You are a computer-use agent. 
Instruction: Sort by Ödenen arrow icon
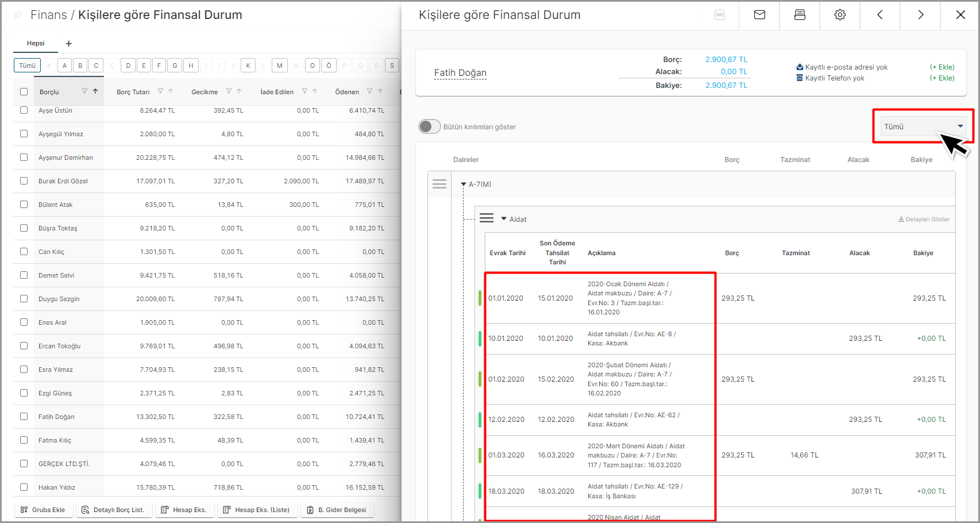coord(380,91)
